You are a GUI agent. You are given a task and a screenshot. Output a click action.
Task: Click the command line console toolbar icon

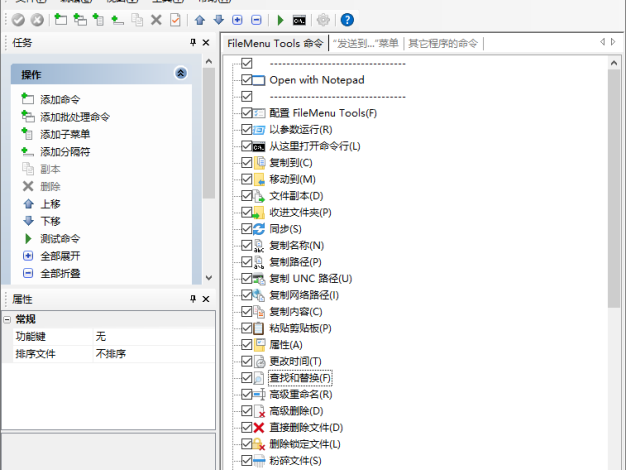[x=299, y=20]
